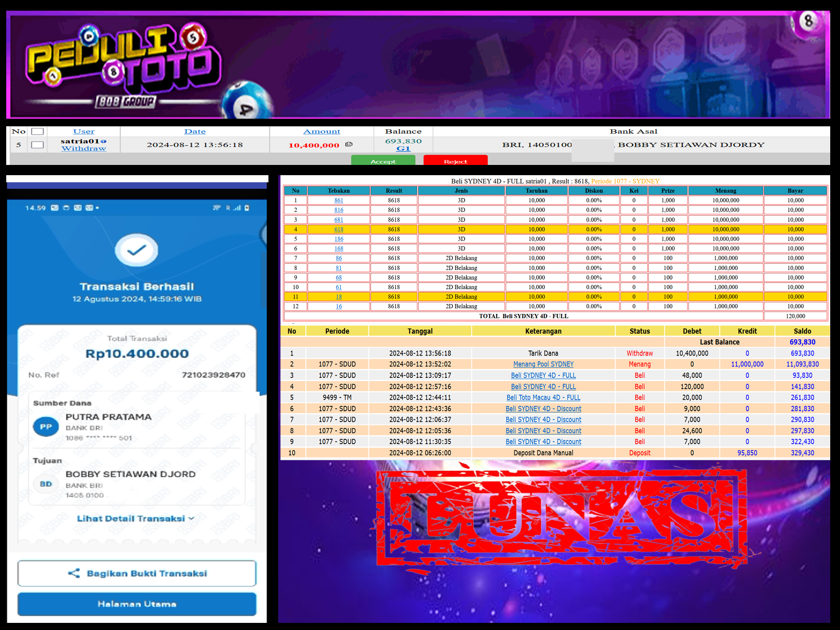Tap the Halaman Utama button

click(137, 604)
